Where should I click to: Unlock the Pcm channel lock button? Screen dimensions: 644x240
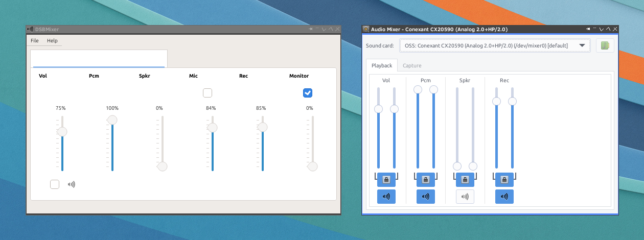[x=425, y=180]
